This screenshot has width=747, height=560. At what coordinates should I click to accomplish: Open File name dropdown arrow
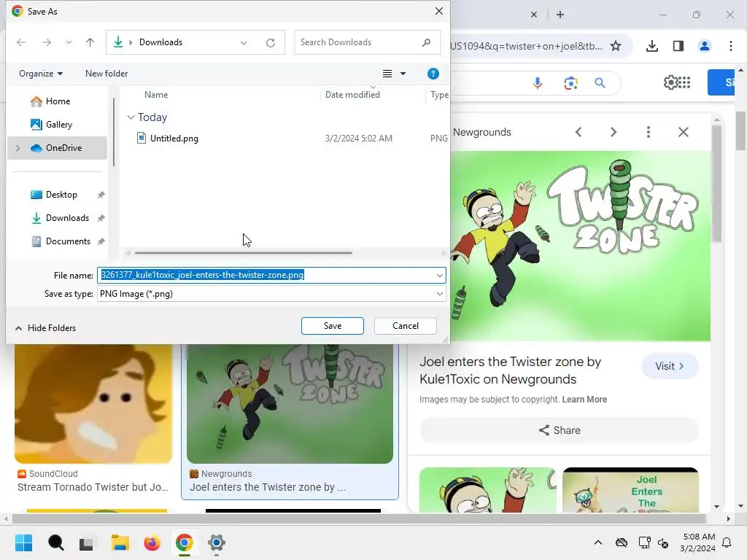(439, 275)
